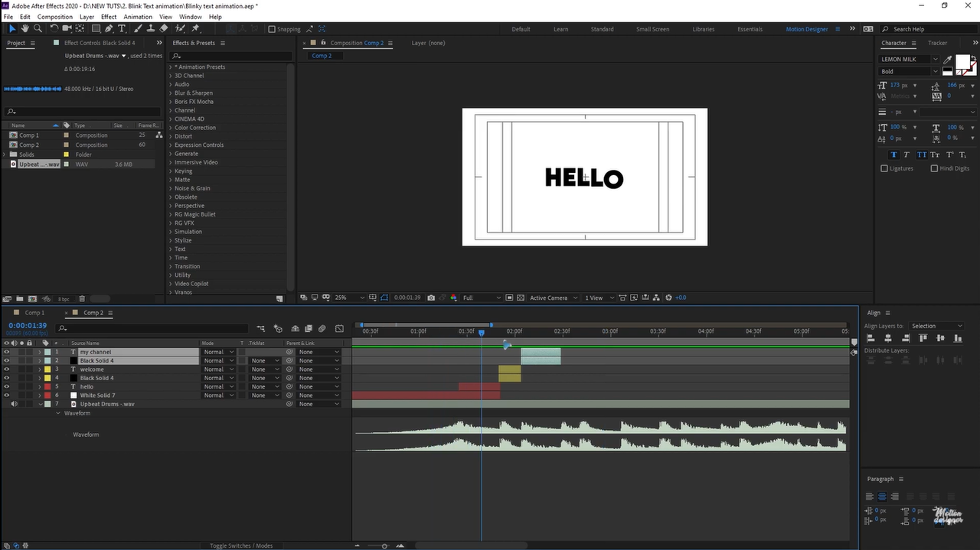Open the Effect menu
Viewport: 980px width, 550px height.
coord(109,17)
